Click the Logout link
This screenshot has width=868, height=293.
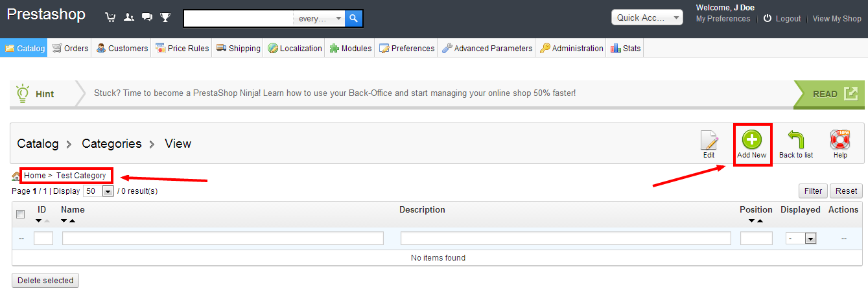point(788,19)
